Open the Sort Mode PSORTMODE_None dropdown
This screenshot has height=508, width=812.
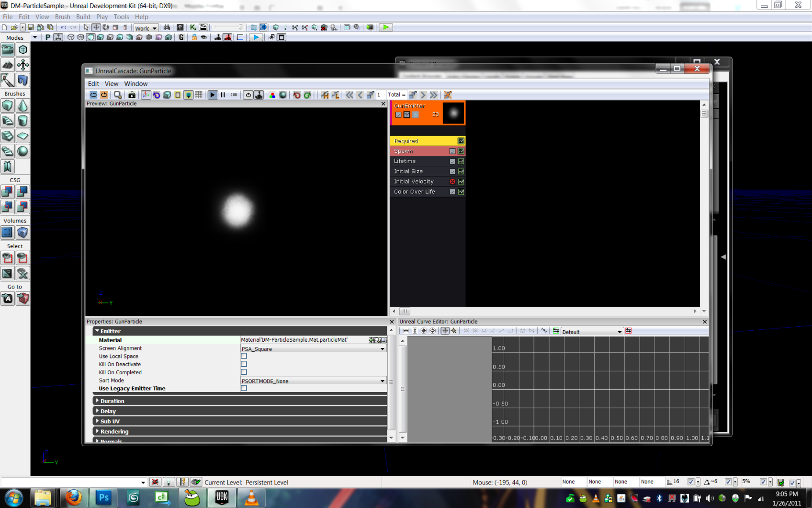coord(313,381)
